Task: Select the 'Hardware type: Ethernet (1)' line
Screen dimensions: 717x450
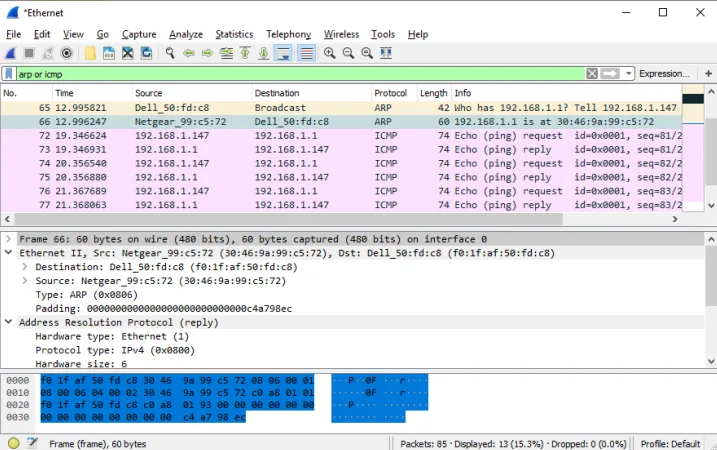Action: (x=112, y=336)
